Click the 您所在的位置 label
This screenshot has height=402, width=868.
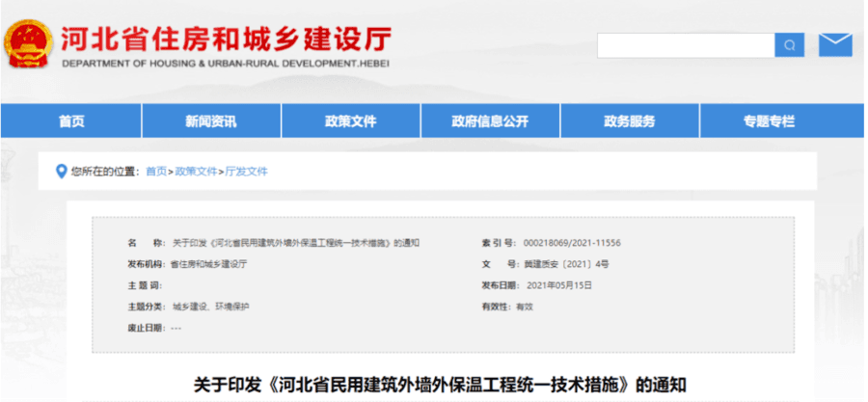coord(105,172)
